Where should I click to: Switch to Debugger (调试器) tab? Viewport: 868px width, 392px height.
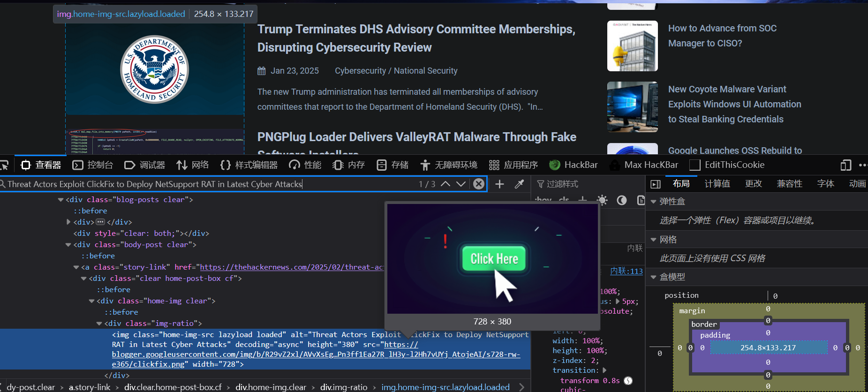[x=145, y=165]
